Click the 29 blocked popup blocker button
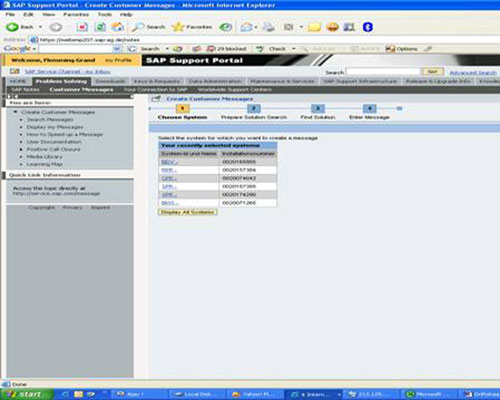Viewport: 500px width, 400px height. [x=227, y=49]
